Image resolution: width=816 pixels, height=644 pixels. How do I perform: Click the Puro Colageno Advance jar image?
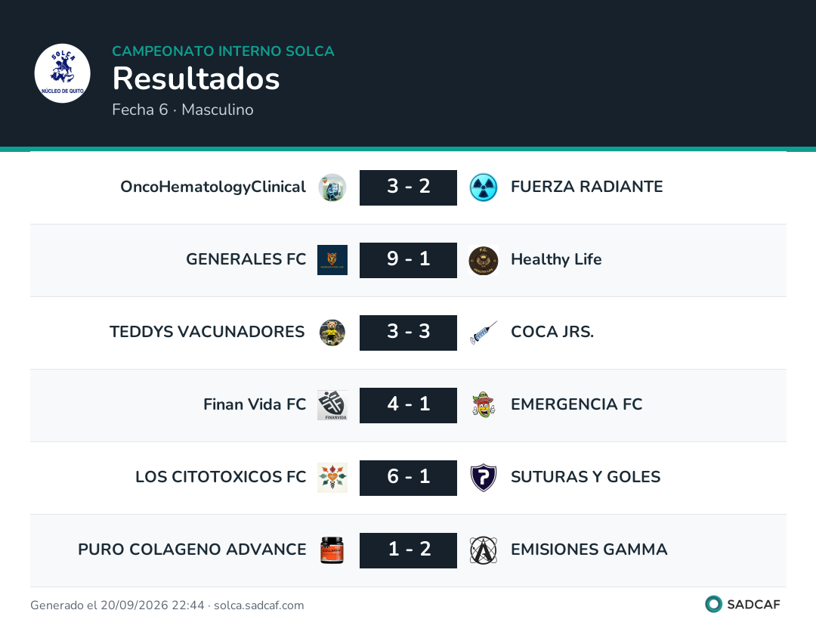coord(332,550)
